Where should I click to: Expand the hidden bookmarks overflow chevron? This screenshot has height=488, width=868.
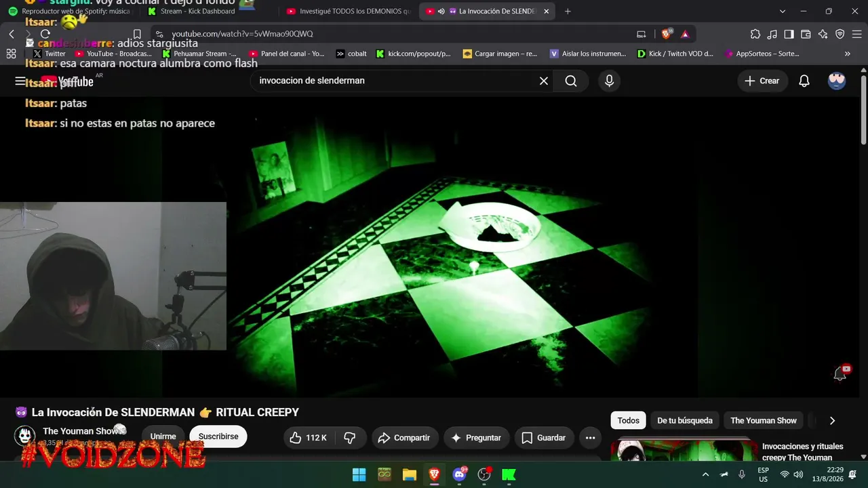(848, 54)
